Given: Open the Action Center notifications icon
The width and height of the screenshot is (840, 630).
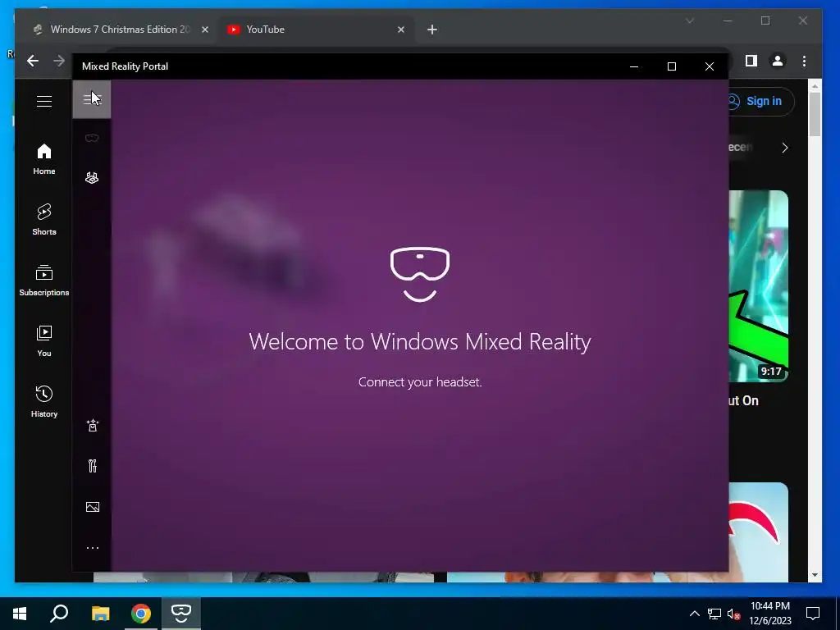Looking at the screenshot, I should pos(813,614).
